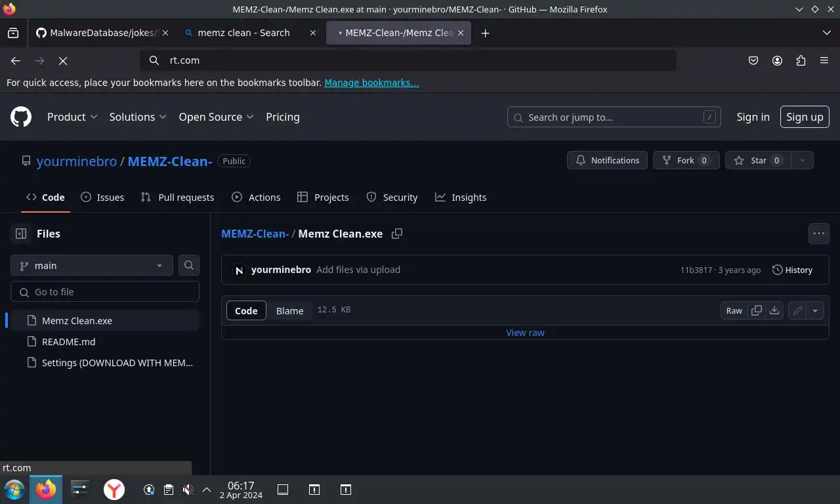Go back one page

(x=16, y=60)
